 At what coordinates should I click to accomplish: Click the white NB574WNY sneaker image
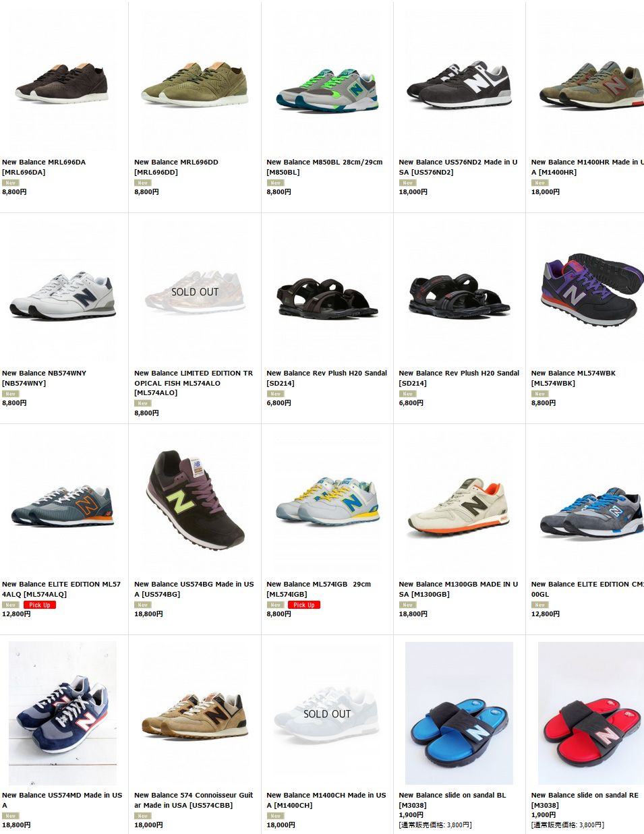[62, 293]
